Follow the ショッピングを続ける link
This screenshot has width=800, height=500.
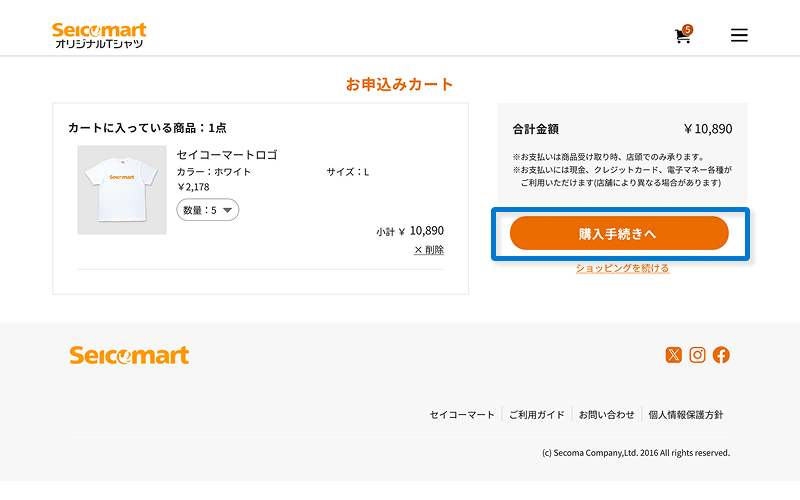(x=622, y=268)
